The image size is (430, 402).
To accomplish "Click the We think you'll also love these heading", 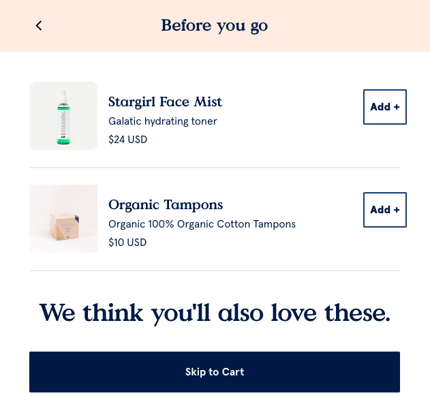I will pyautogui.click(x=215, y=313).
